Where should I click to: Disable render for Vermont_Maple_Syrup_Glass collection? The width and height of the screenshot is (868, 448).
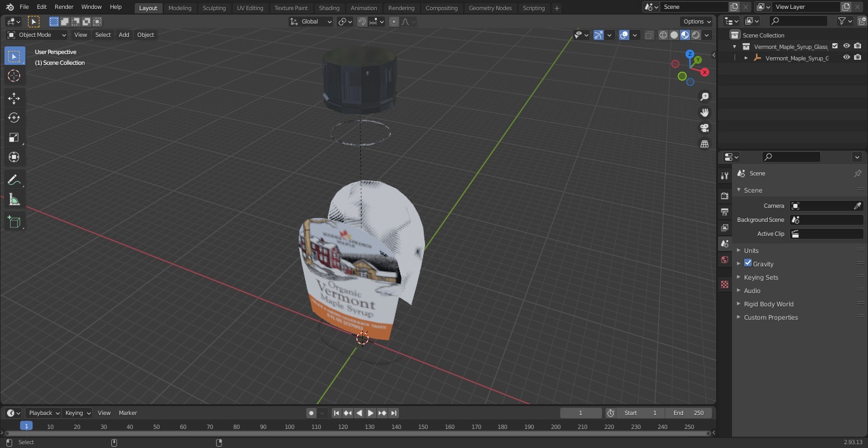tap(858, 46)
